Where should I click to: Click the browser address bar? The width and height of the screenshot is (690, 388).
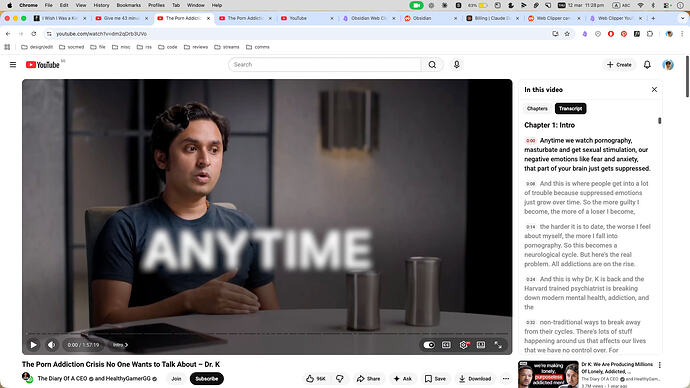tap(299, 34)
